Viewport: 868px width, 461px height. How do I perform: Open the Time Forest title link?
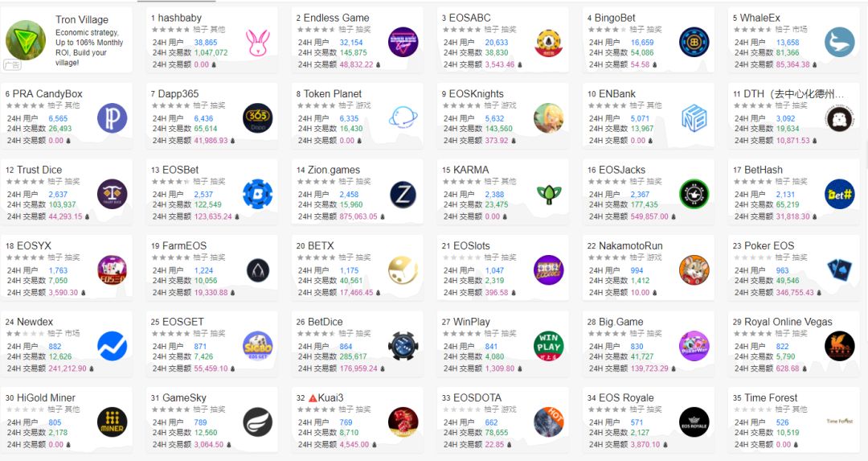pyautogui.click(x=771, y=398)
